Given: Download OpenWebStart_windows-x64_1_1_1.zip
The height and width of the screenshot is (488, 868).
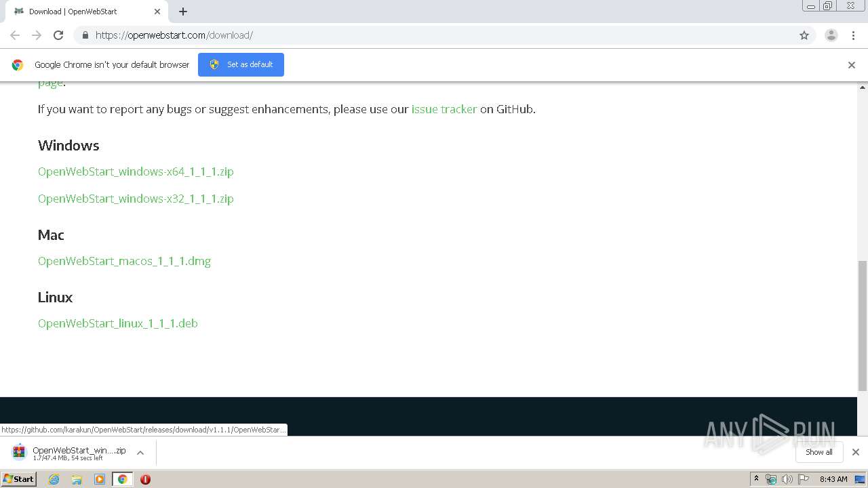Looking at the screenshot, I should click(x=136, y=171).
